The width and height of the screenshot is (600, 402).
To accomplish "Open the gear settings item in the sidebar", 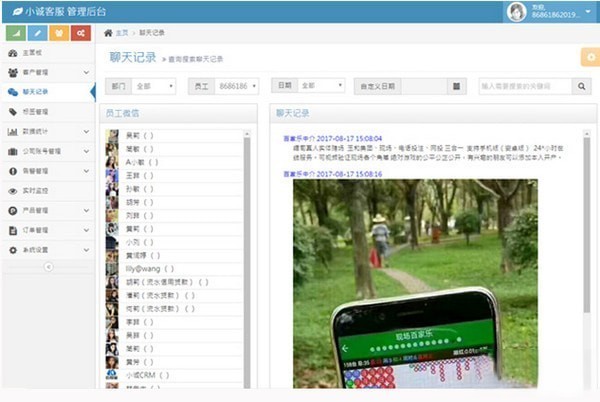I will [x=48, y=250].
